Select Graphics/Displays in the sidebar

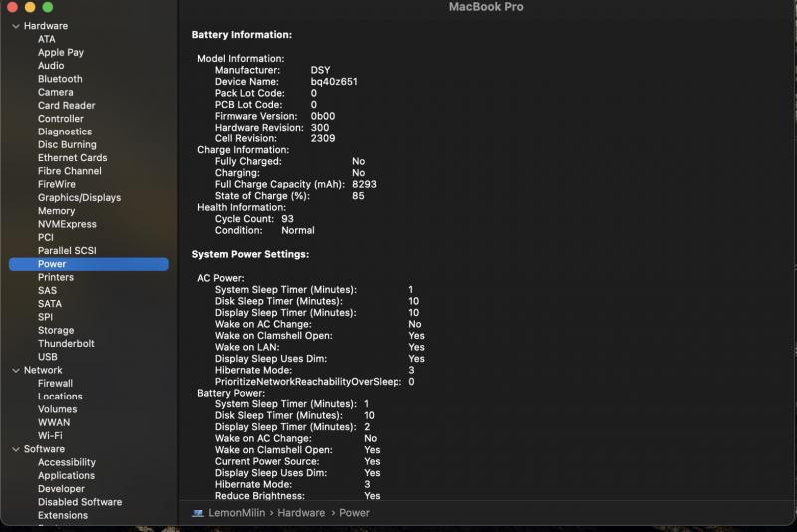coord(80,197)
